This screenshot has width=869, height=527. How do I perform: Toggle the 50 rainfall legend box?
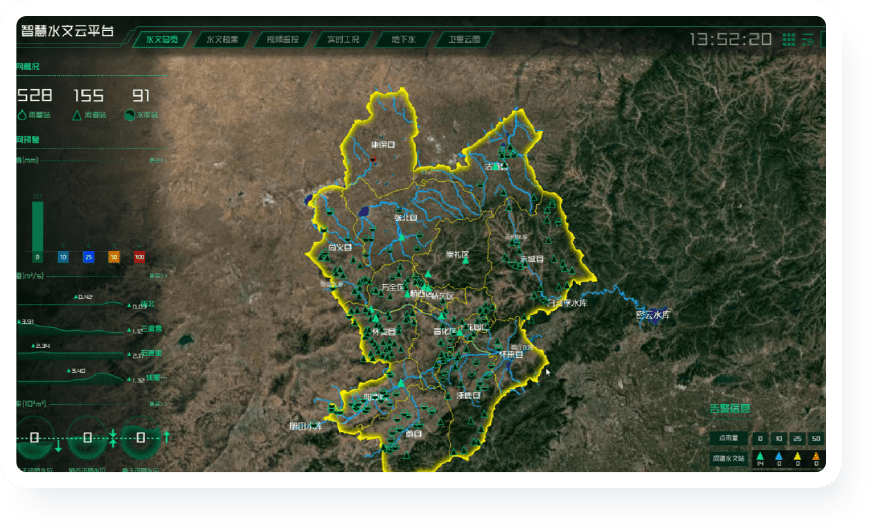click(x=816, y=438)
